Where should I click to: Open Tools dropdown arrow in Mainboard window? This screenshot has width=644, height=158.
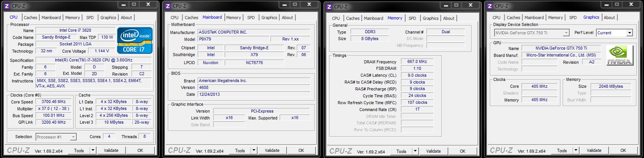coord(254,150)
